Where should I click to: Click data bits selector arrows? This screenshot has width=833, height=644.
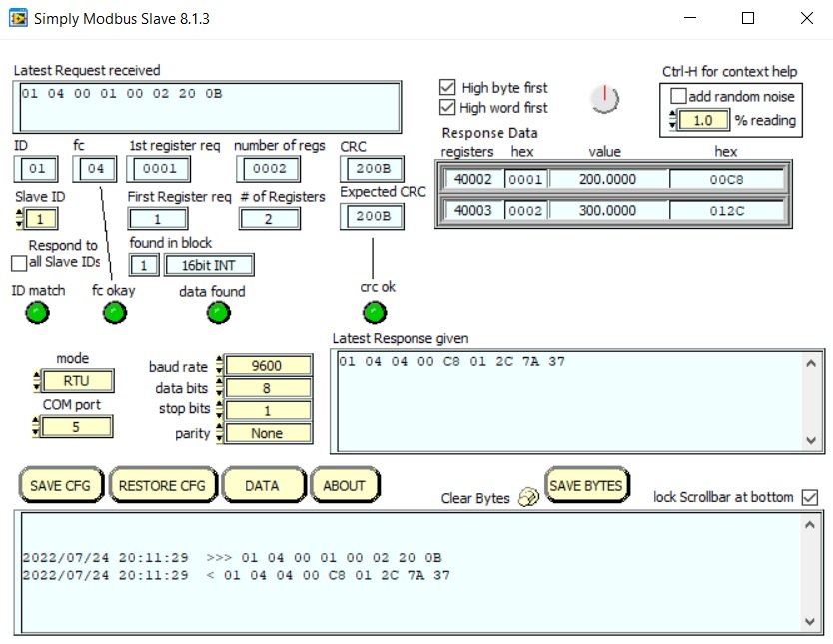(x=219, y=388)
